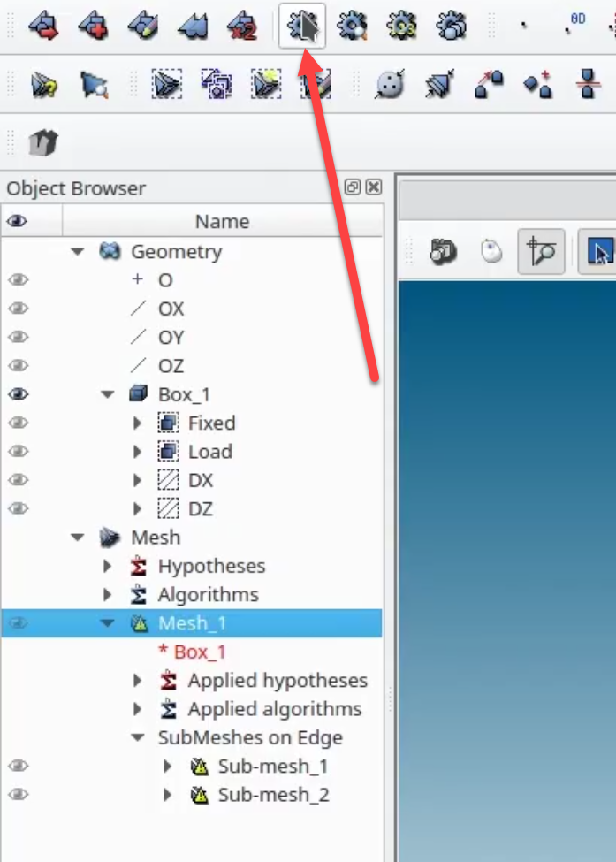Click Create Groups from Geometry icon
This screenshot has height=862, width=616.
pos(217,84)
